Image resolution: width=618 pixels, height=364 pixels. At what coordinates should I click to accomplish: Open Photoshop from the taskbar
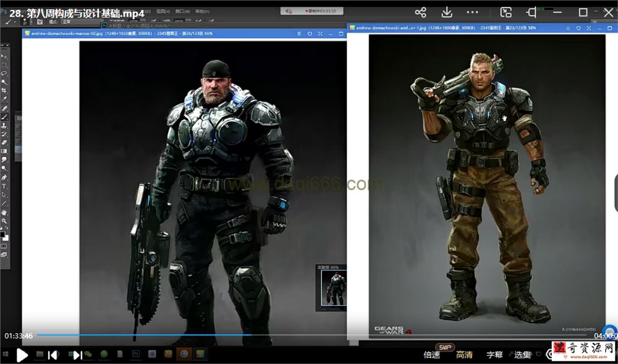136,353
